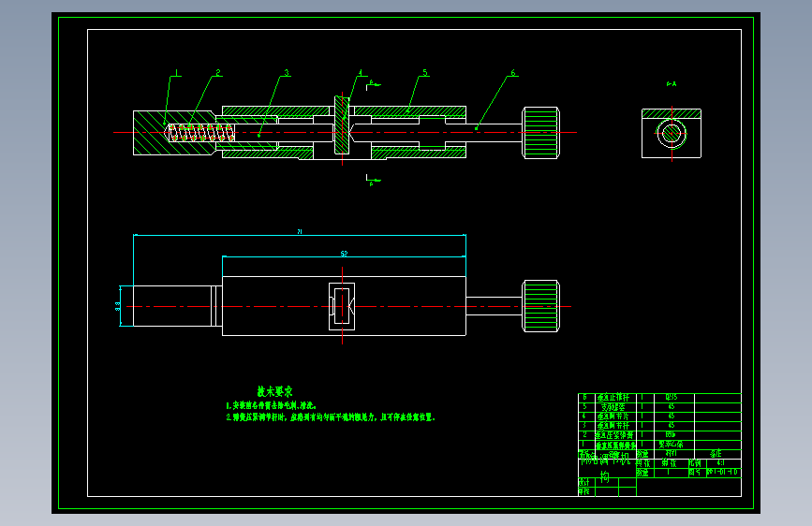Click the 材料 header in the parts list
Screen dimensions: 812x526
pos(672,453)
